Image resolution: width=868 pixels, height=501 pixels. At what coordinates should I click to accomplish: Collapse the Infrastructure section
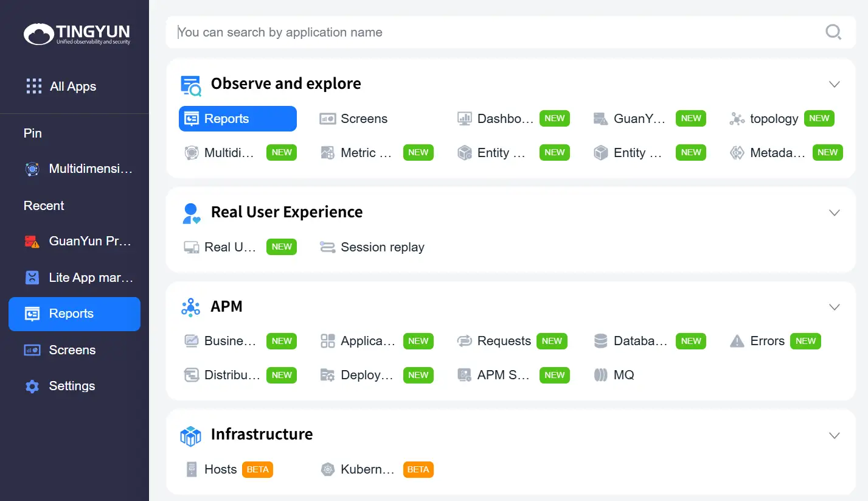(x=834, y=435)
